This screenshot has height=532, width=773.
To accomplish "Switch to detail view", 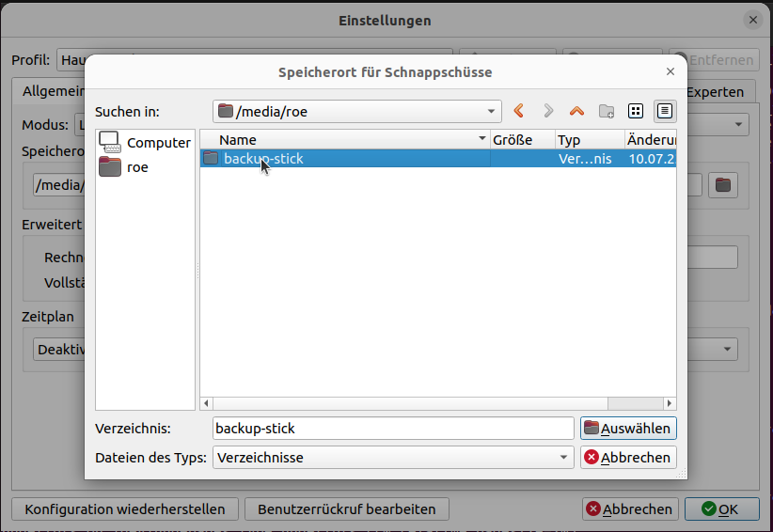I will [665, 111].
